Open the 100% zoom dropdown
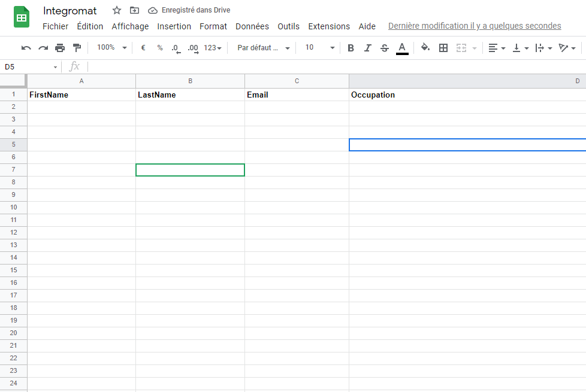Image resolution: width=586 pixels, height=392 pixels. click(x=111, y=47)
